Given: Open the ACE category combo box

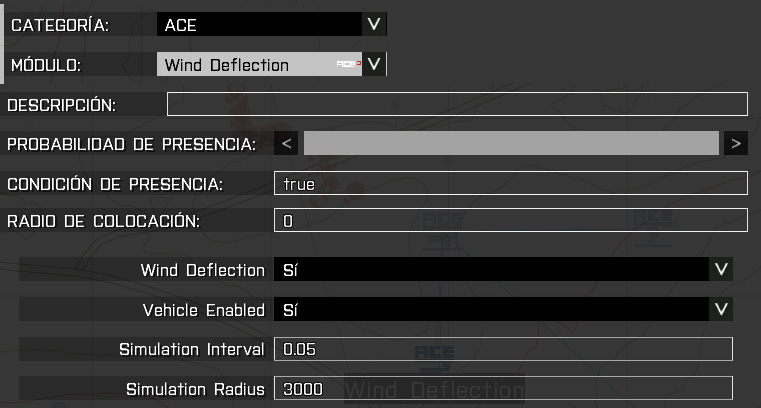Looking at the screenshot, I should point(258,25).
